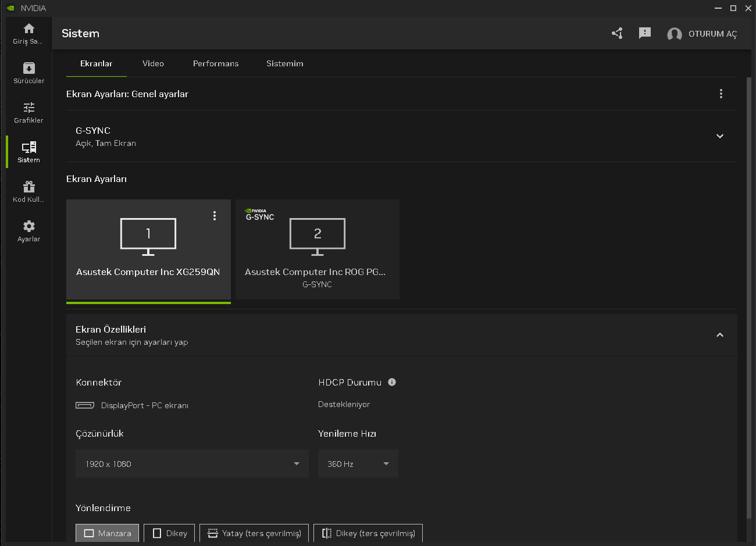The height and width of the screenshot is (546, 756).
Task: Click the HDCP Durumu info icon
Action: click(392, 382)
